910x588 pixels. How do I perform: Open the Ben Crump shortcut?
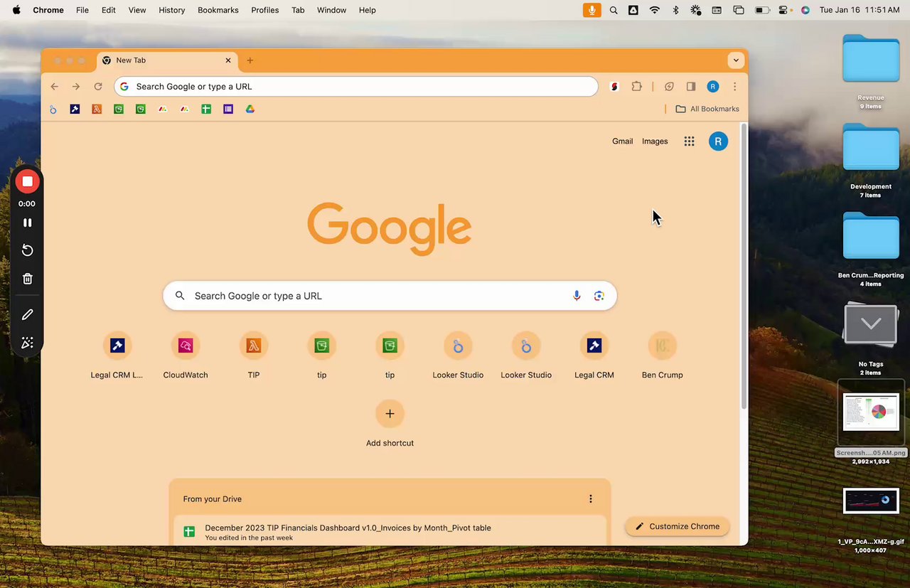click(x=663, y=356)
